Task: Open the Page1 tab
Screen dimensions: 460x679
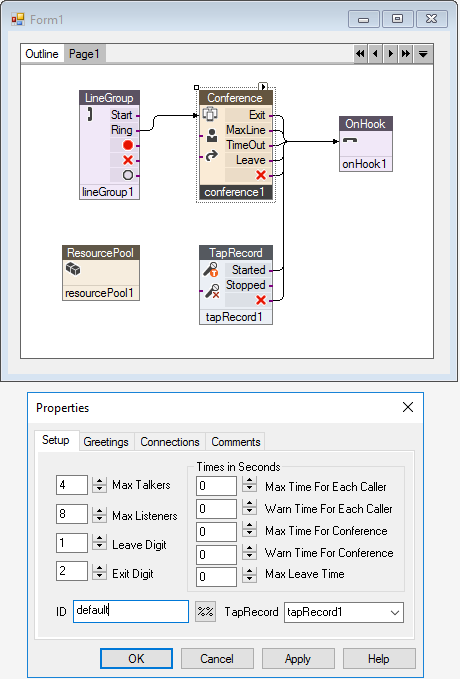Action: click(x=84, y=54)
